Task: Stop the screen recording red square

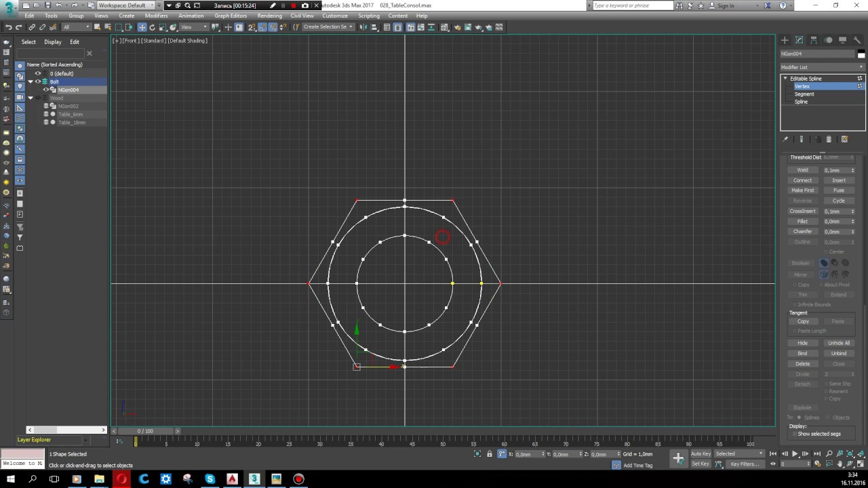Action: click(x=294, y=5)
